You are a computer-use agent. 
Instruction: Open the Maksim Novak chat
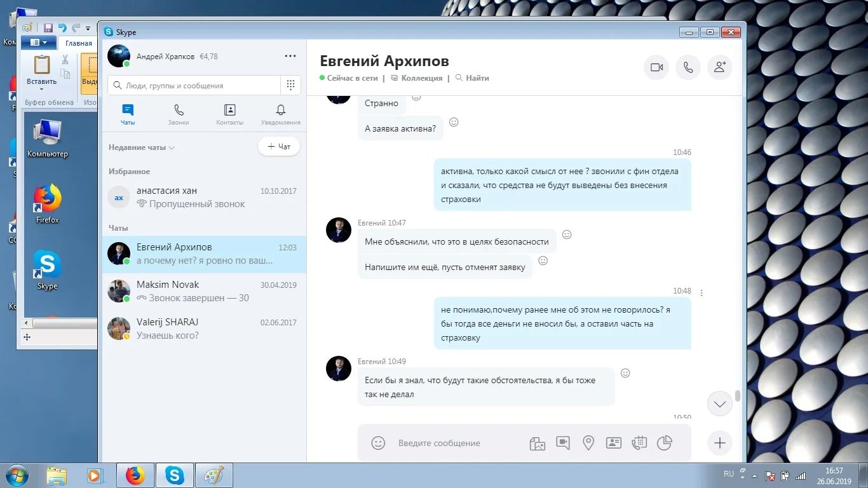[204, 292]
